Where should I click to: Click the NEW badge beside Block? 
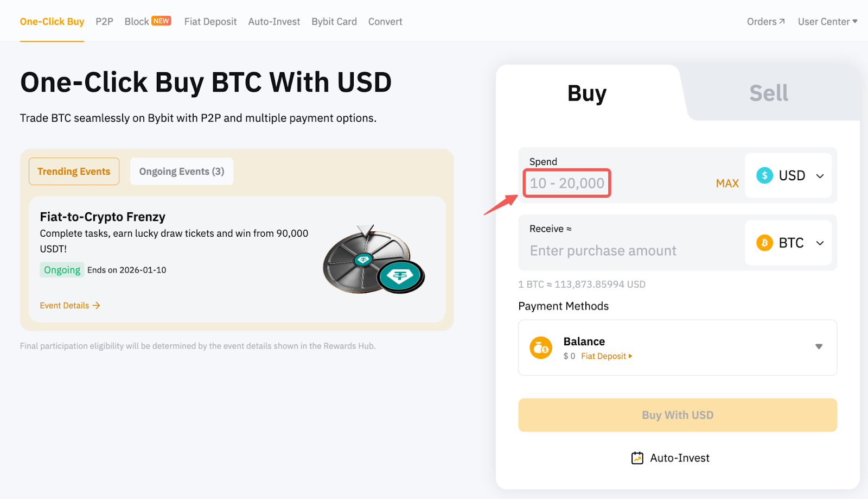(161, 21)
